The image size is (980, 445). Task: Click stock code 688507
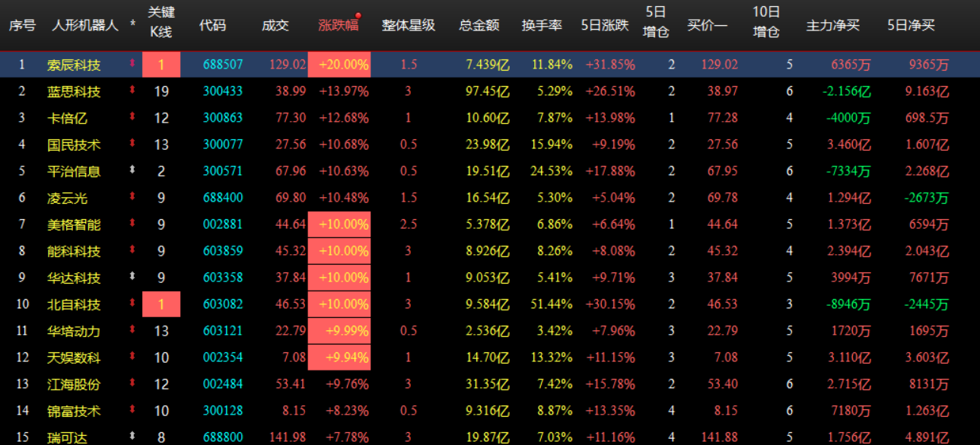[x=223, y=65]
